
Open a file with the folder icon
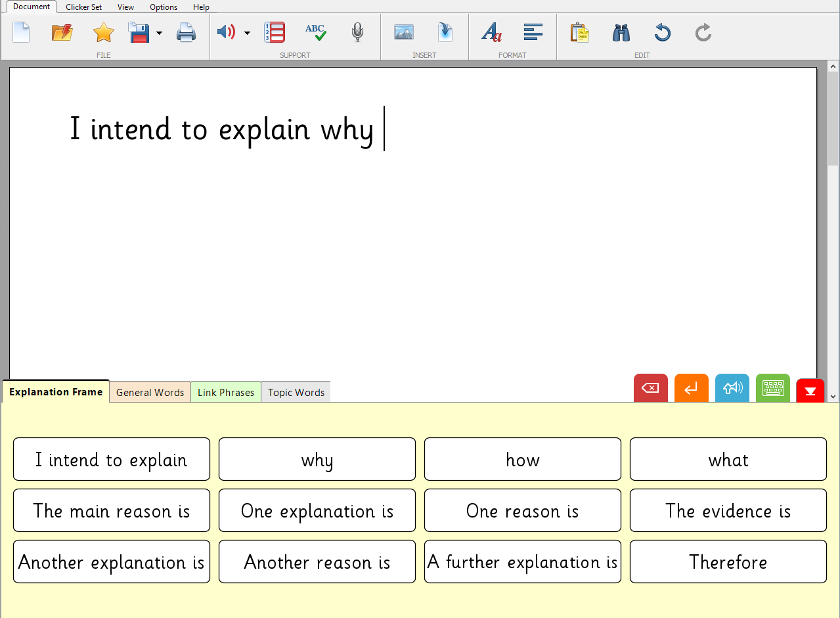coord(62,32)
